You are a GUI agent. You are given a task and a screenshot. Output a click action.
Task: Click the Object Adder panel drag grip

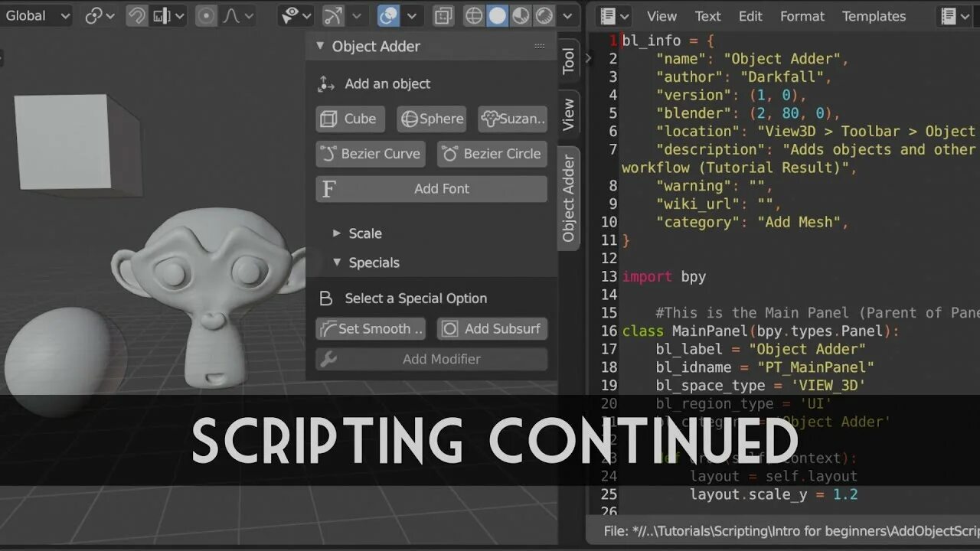coord(540,46)
